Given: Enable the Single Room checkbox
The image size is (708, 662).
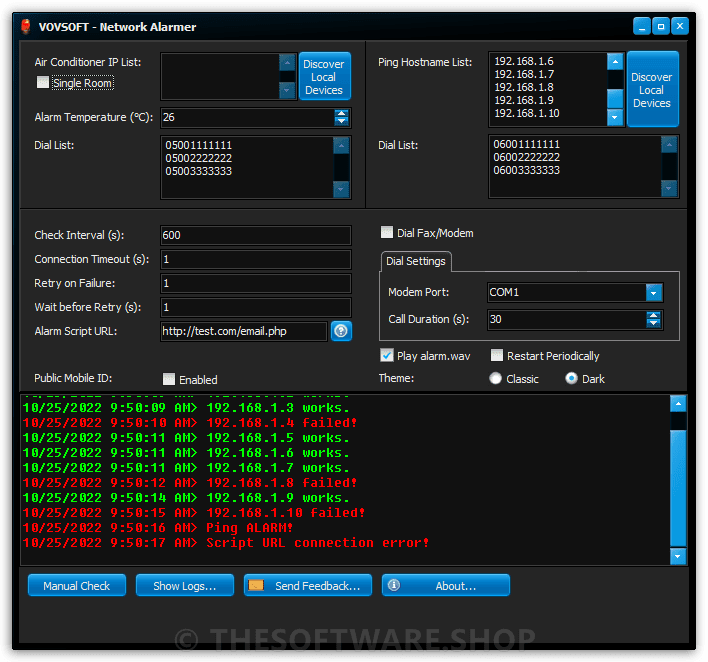Looking at the screenshot, I should tap(43, 82).
